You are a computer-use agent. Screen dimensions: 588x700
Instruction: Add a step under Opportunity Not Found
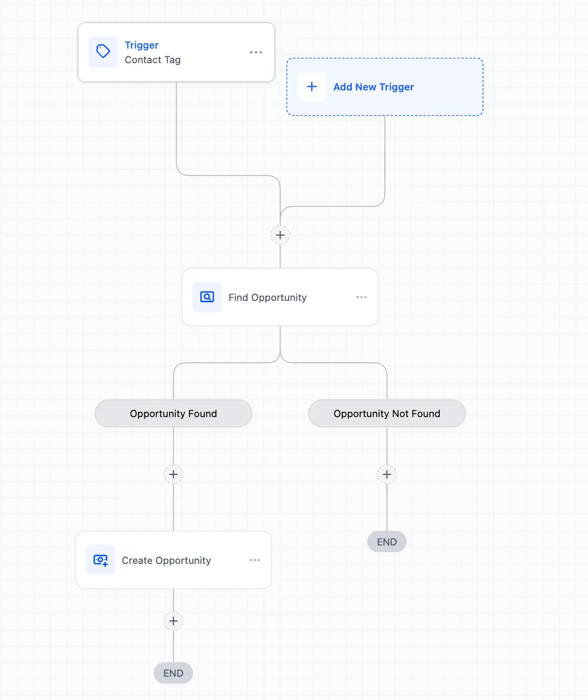(x=387, y=474)
